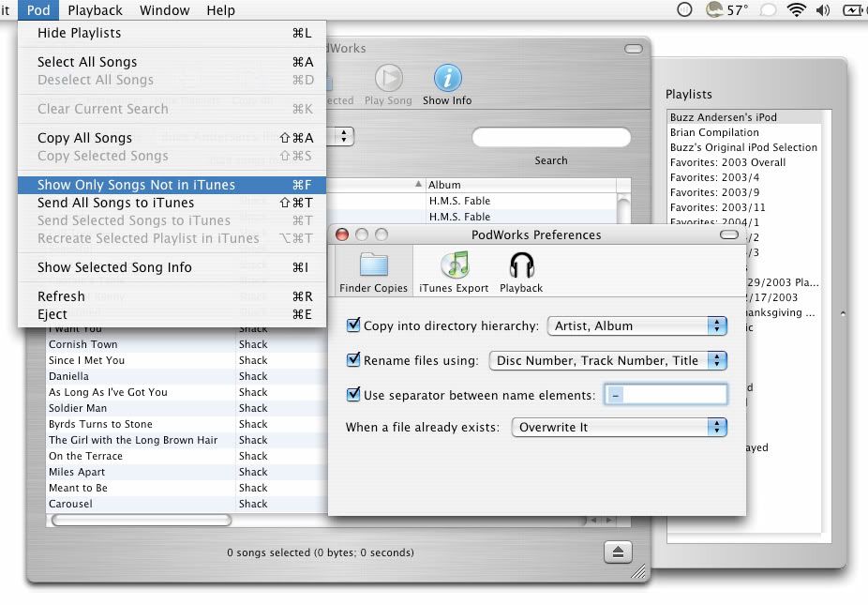This screenshot has width=868, height=605.
Task: Select the song As Long As I've Got You
Action: coord(187,392)
